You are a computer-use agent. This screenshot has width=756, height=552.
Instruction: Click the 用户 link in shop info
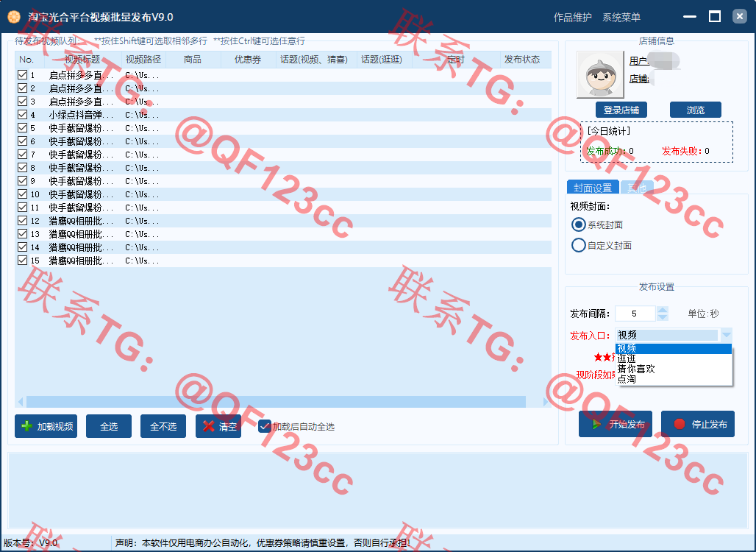click(638, 61)
